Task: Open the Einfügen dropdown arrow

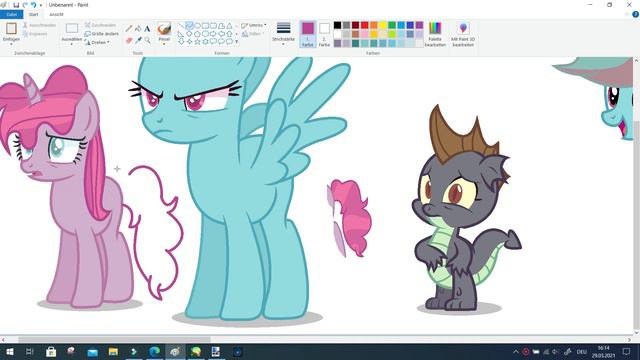Action: click(x=11, y=44)
